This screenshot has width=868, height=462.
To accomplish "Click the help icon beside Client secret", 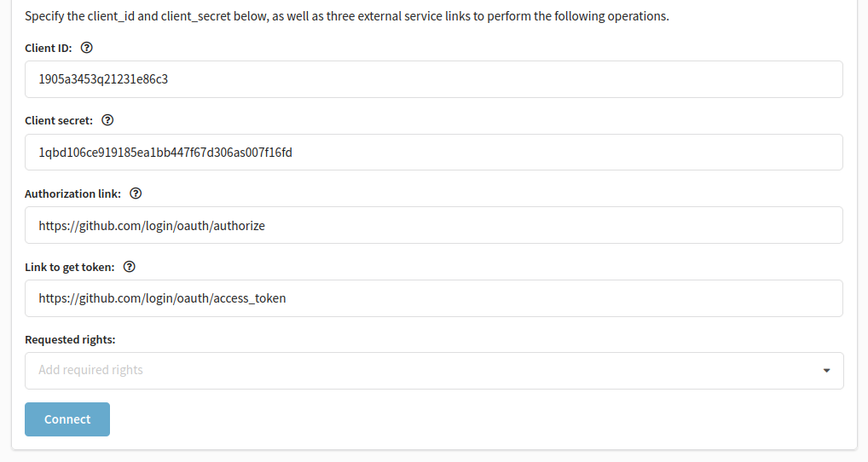I will 107,120.
